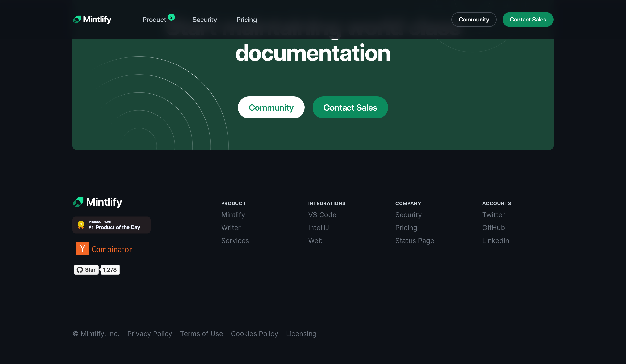Click the Mintlify logo in the header

[92, 19]
